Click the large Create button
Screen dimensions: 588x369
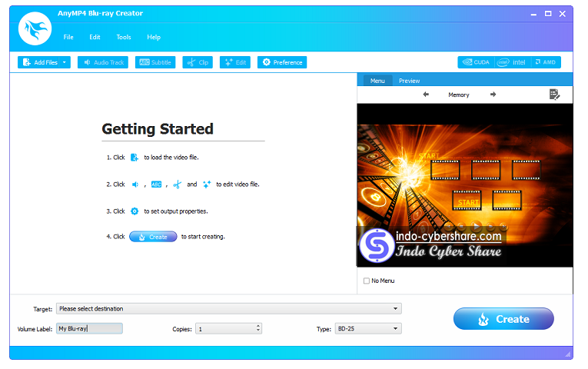[x=503, y=319]
